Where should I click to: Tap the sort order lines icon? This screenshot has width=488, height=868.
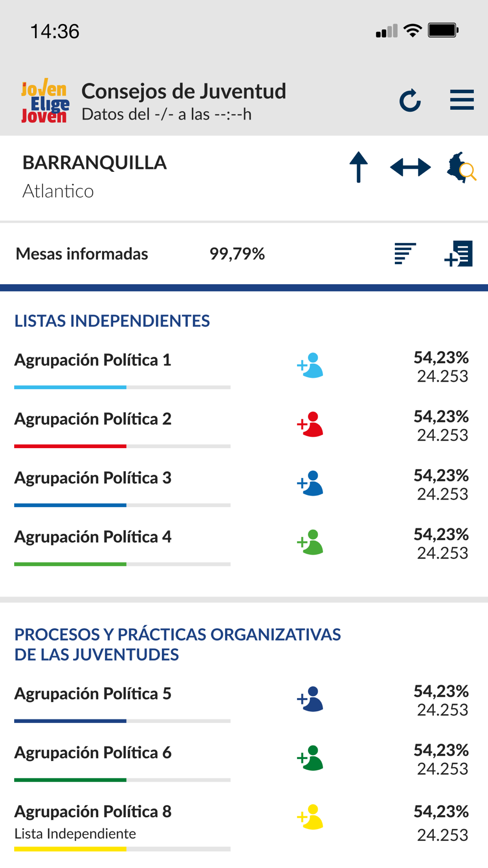click(x=405, y=253)
